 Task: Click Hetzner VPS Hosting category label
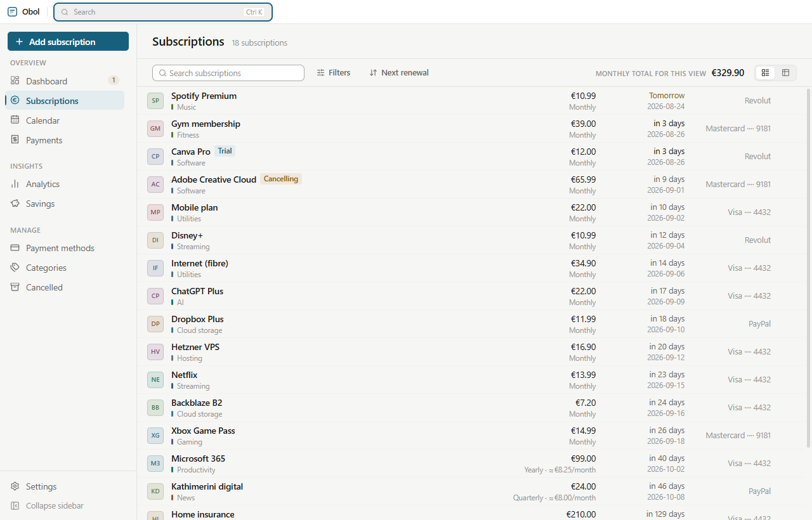[x=190, y=358]
